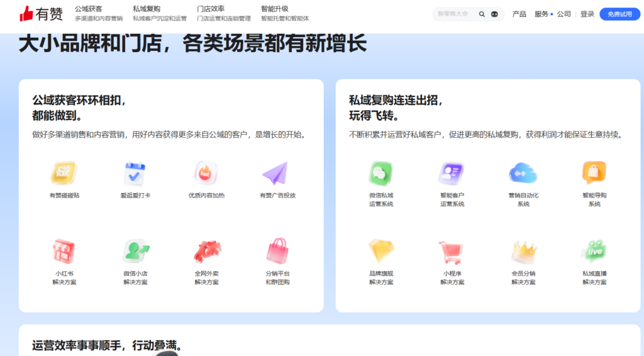The height and width of the screenshot is (356, 644).
Task: Open the 小红书解决方案 red shop icon
Action: coord(64,251)
